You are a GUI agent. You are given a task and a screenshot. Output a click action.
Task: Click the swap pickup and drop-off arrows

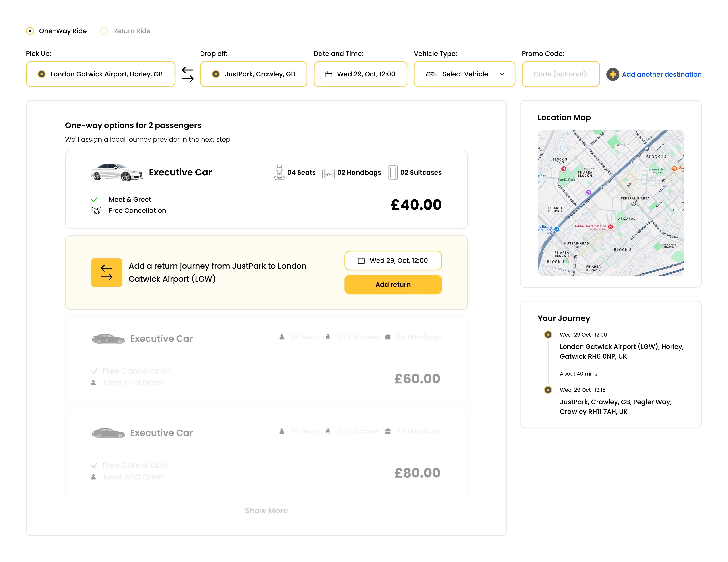coord(188,74)
